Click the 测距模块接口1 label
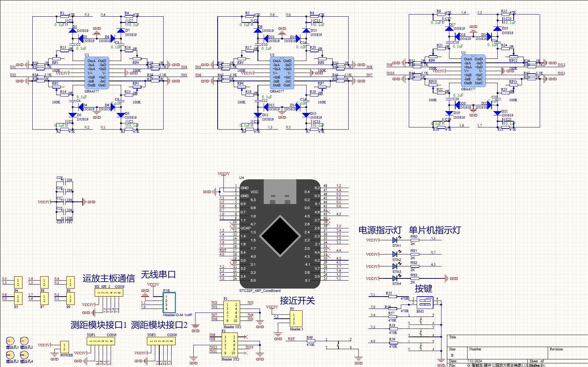This screenshot has height=367, width=588. (98, 325)
